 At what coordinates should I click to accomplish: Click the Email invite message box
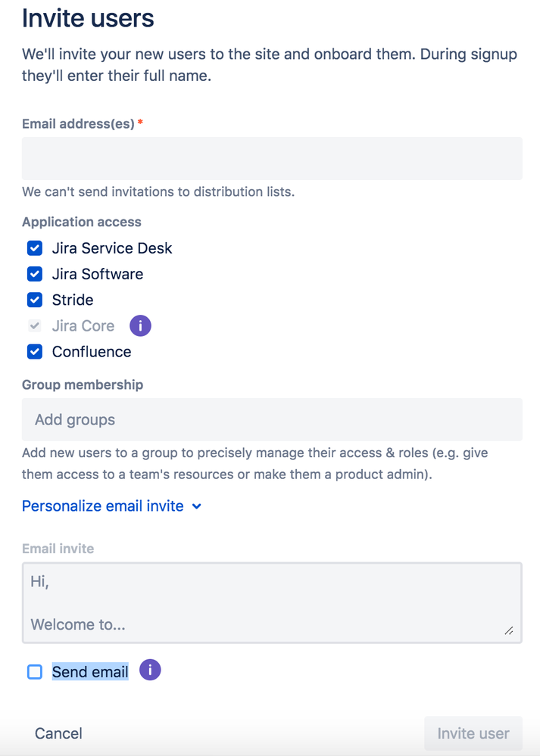271,602
